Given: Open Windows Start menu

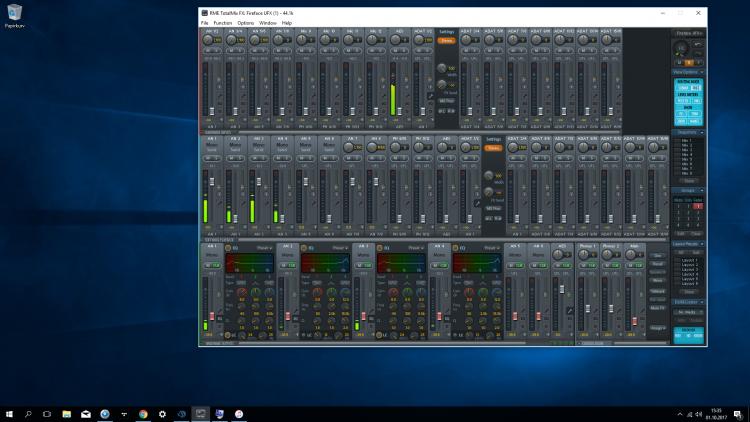Looking at the screenshot, I should coord(9,414).
